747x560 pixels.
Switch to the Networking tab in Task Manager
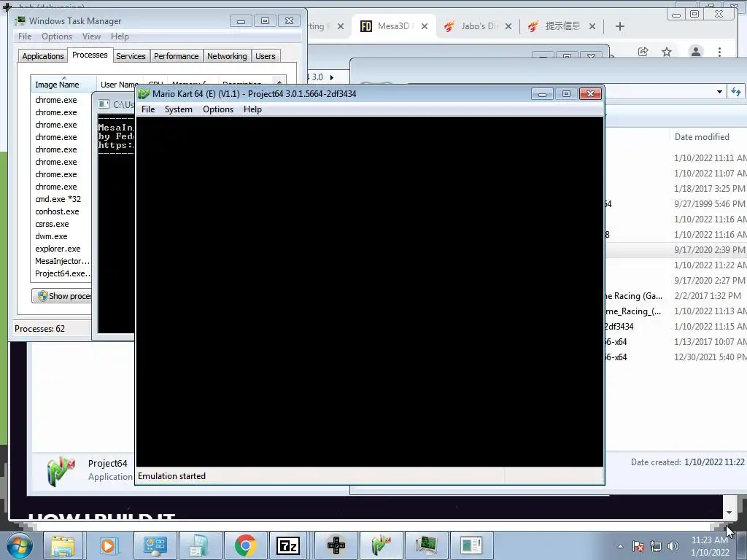click(x=227, y=56)
